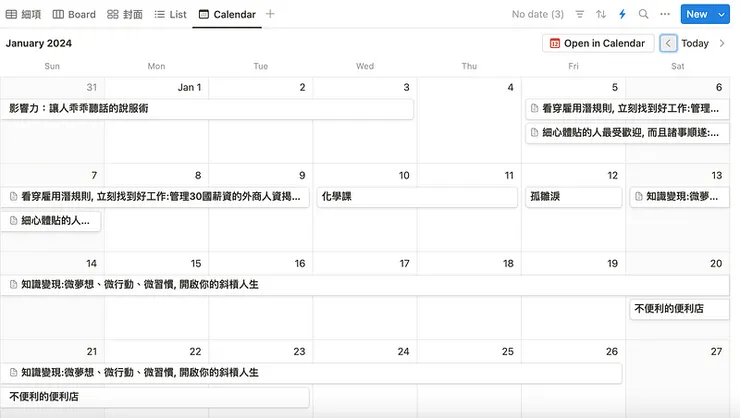Open the search magnifier icon
Screen dimensions: 740x418
(643, 14)
